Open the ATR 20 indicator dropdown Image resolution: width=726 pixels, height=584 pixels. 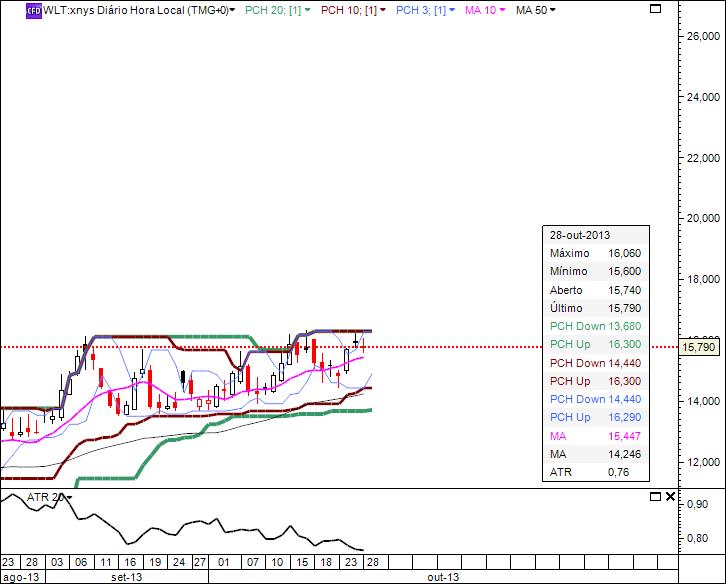tap(69, 497)
